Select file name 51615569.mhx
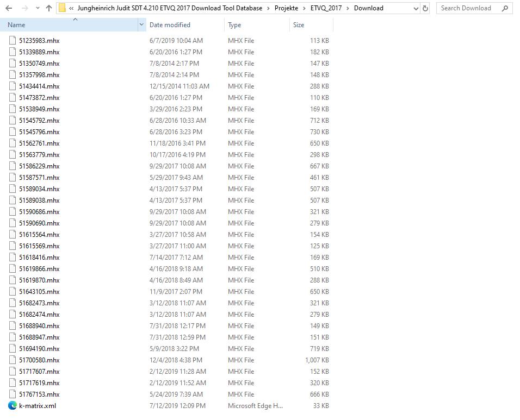520x420 pixels. (x=39, y=246)
